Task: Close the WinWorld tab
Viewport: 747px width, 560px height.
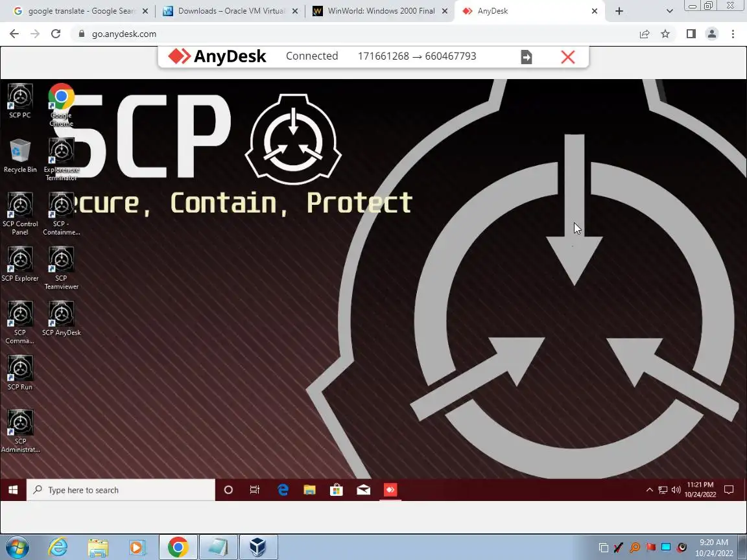Action: 444,11
